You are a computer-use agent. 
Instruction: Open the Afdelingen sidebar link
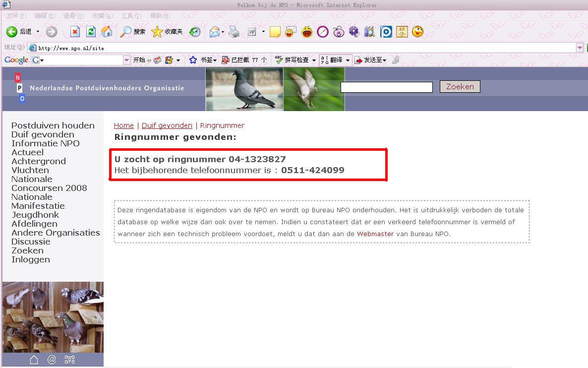pyautogui.click(x=35, y=224)
